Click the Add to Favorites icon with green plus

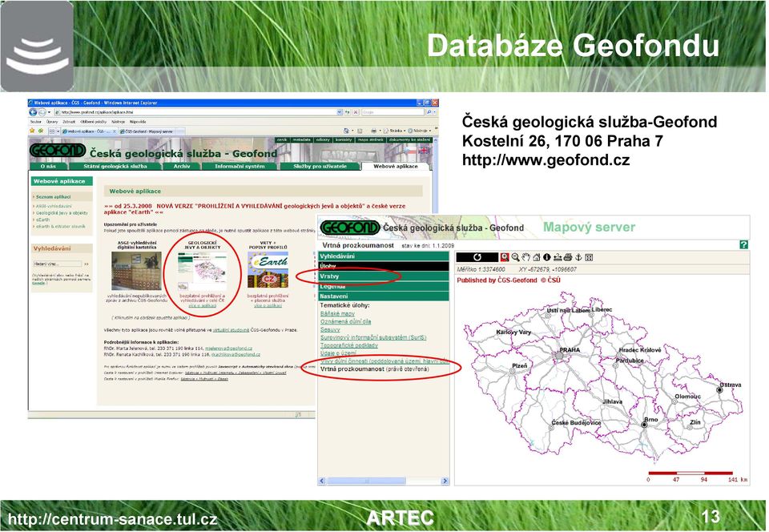pos(40,131)
